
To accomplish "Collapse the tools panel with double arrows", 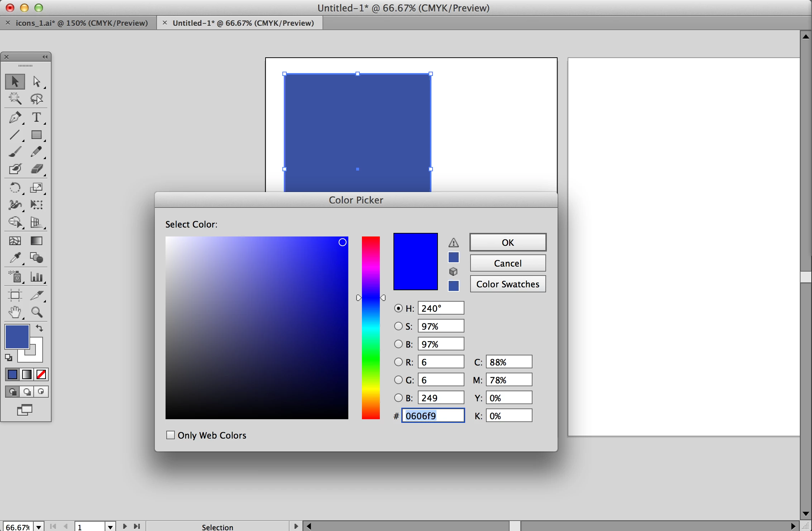I will point(45,57).
